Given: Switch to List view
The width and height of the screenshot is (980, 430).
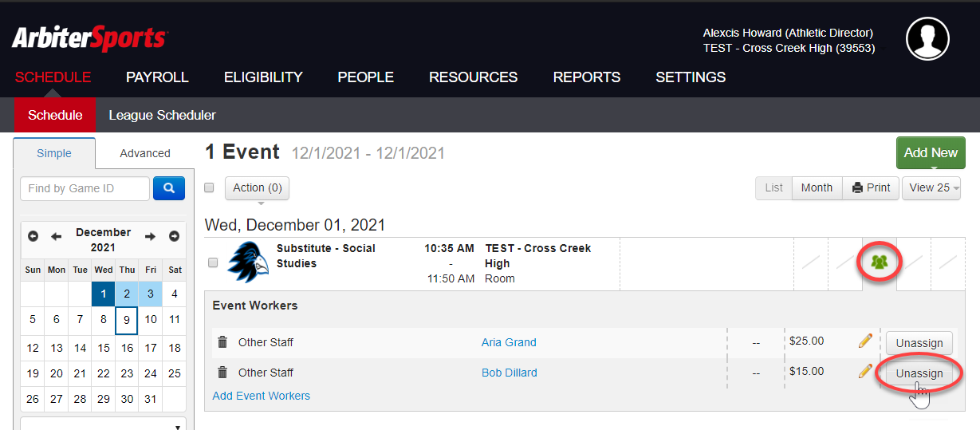Looking at the screenshot, I should 774,188.
